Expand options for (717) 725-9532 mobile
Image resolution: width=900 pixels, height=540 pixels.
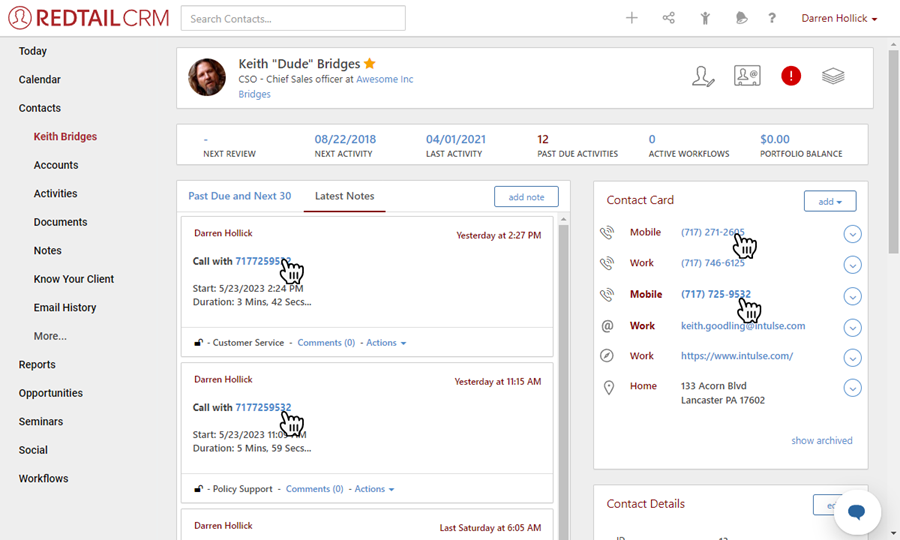[x=852, y=296]
